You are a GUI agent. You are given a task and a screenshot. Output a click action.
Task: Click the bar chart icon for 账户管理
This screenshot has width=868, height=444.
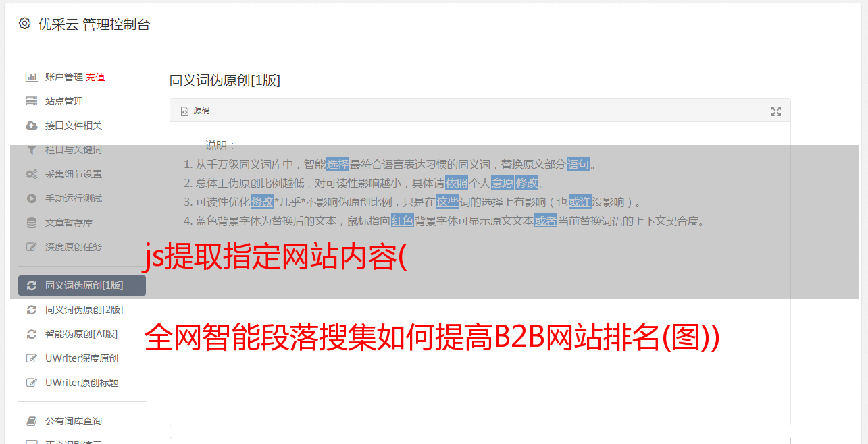click(x=31, y=77)
